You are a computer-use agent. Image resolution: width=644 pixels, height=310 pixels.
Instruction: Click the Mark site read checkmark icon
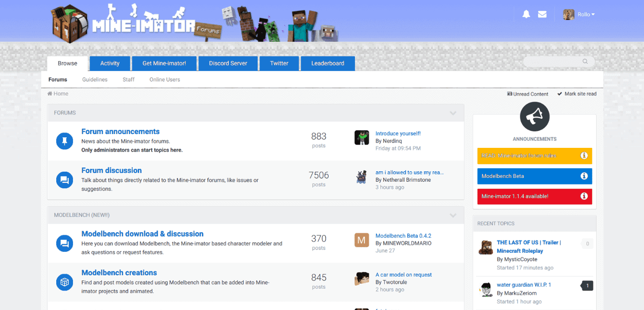[x=560, y=94]
